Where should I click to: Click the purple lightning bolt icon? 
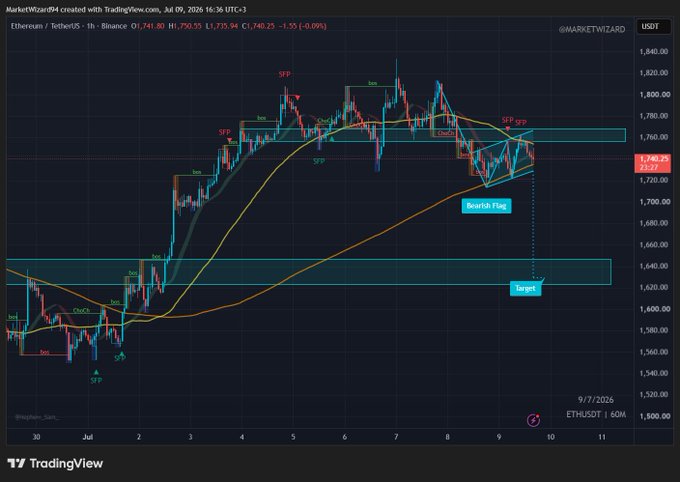(533, 420)
